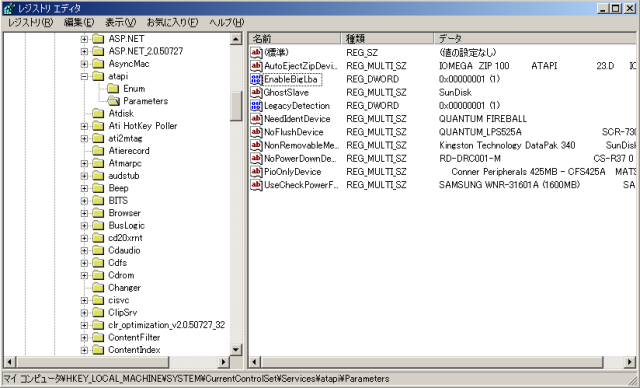This screenshot has height=388, width=640.
Task: Click the Atdisk folder icon
Action: click(98, 113)
